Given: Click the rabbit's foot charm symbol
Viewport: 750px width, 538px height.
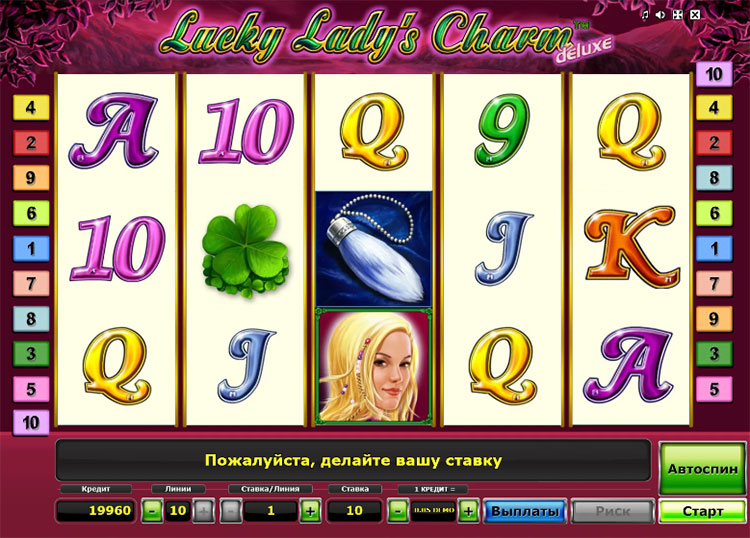Looking at the screenshot, I should point(374,249).
